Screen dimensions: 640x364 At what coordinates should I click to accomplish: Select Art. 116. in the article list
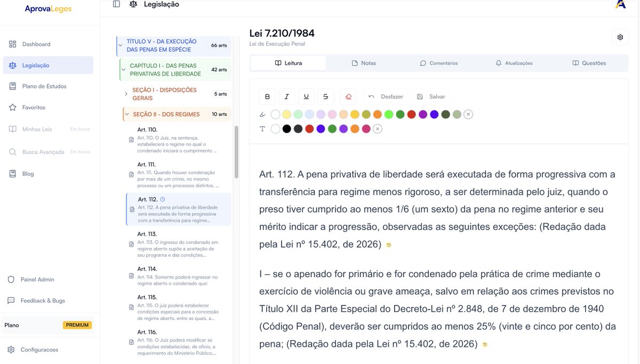(x=179, y=343)
